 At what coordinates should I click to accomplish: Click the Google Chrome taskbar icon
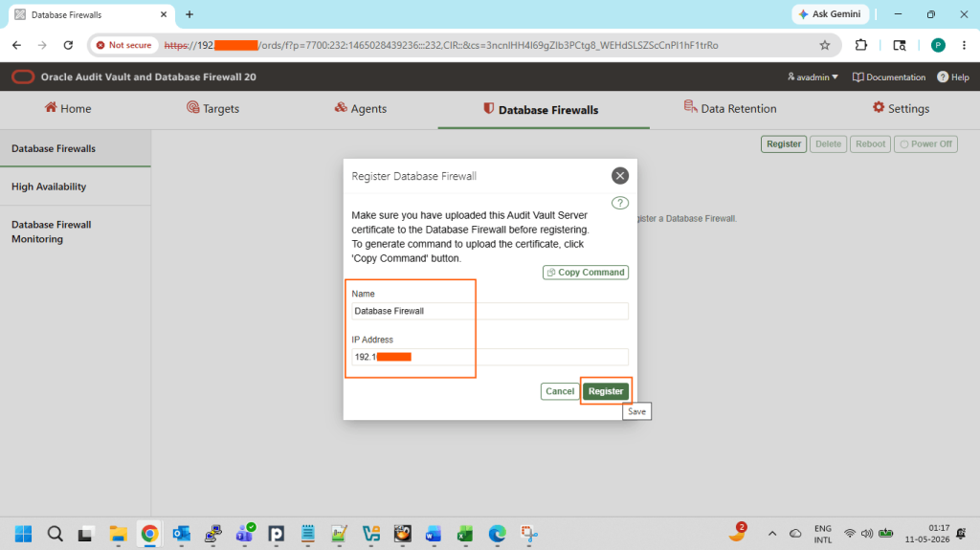pyautogui.click(x=149, y=534)
